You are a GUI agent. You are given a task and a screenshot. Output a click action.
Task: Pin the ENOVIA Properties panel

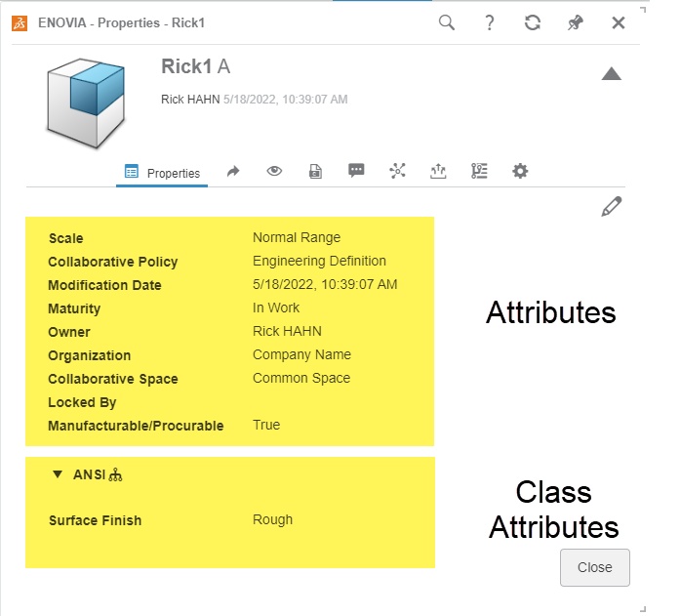coord(575,22)
